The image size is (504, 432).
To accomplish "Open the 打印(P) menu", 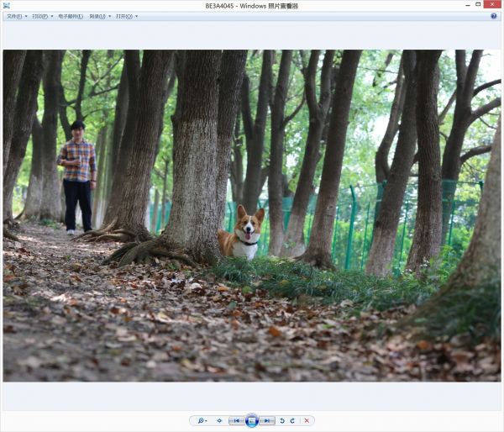I will 42,16.
